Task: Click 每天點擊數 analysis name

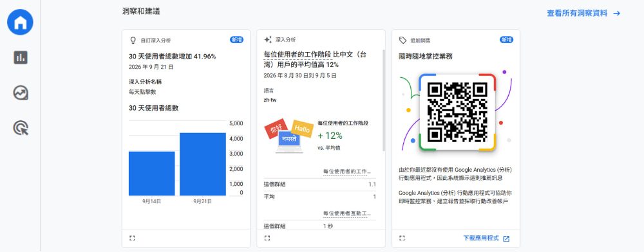Action: tap(142, 92)
